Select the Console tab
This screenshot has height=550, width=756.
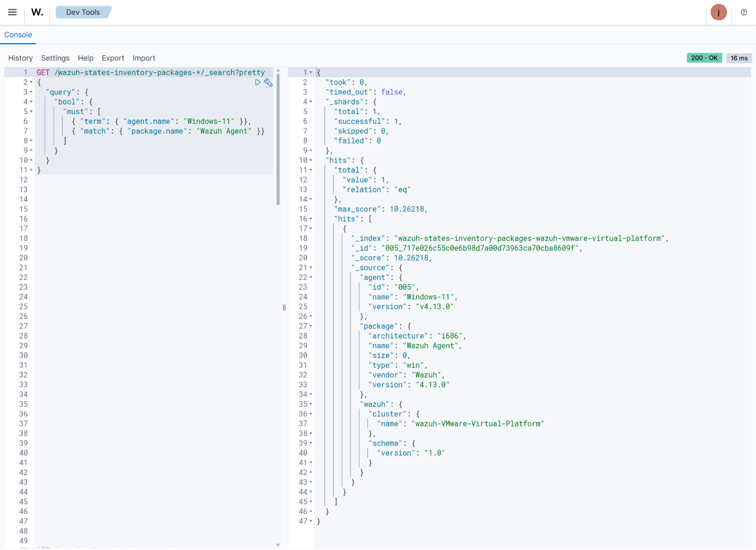pyautogui.click(x=18, y=35)
